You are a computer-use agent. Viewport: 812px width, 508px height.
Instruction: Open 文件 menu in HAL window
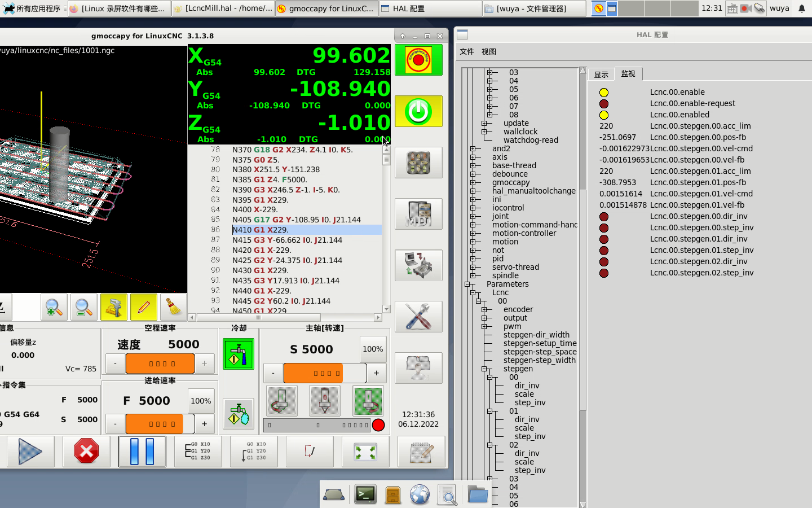tap(467, 51)
